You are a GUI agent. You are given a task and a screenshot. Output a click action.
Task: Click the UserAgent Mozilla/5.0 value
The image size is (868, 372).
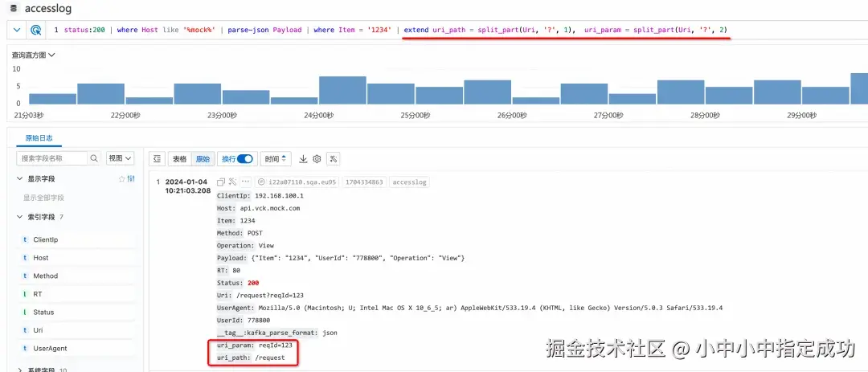pyautogui.click(x=490, y=308)
